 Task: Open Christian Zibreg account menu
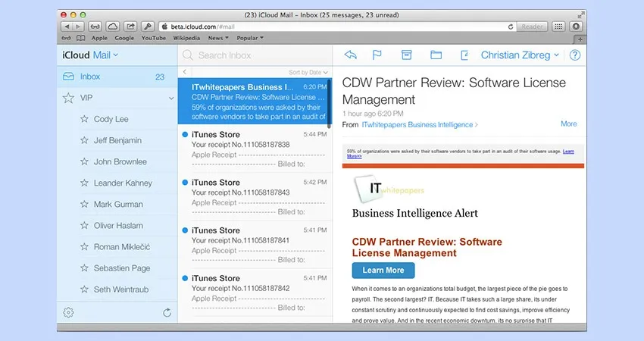point(520,55)
